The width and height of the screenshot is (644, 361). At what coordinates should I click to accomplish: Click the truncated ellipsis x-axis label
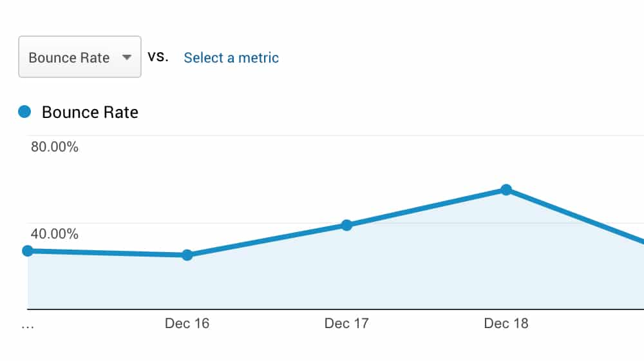pos(27,324)
